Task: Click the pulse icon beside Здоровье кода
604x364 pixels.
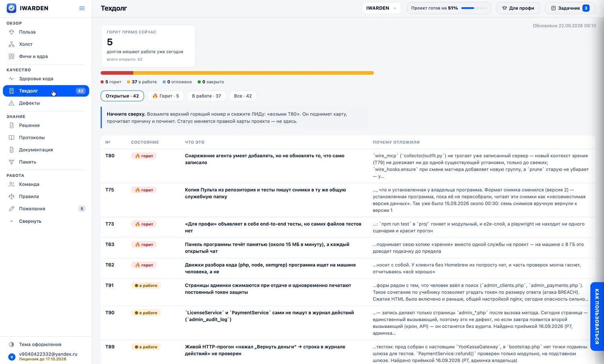Action: (x=12, y=79)
